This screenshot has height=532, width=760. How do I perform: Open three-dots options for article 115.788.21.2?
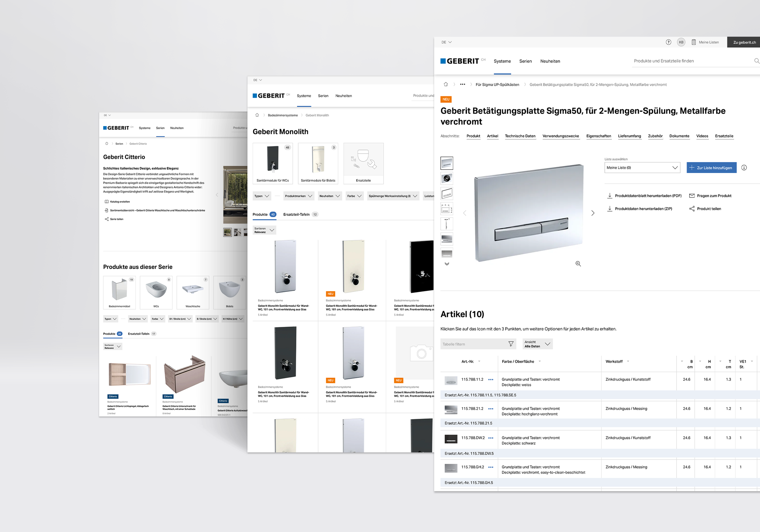491,408
